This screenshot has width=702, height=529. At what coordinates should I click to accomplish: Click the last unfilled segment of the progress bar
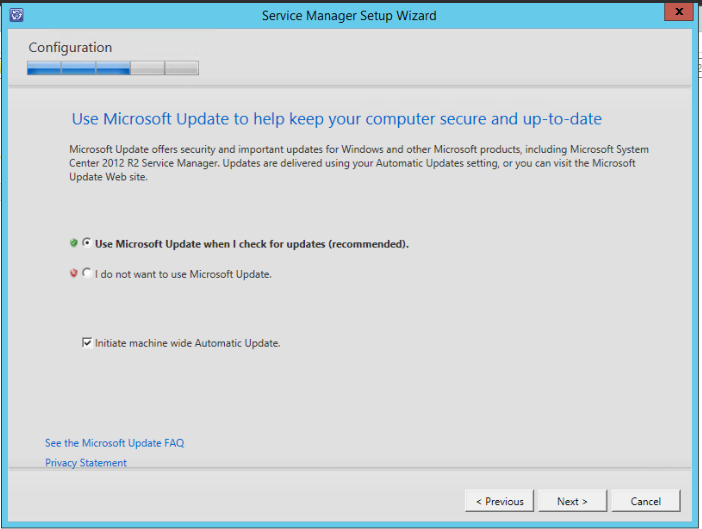(182, 69)
